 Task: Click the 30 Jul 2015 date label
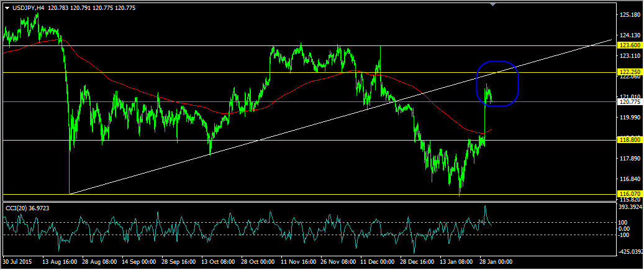(17, 262)
